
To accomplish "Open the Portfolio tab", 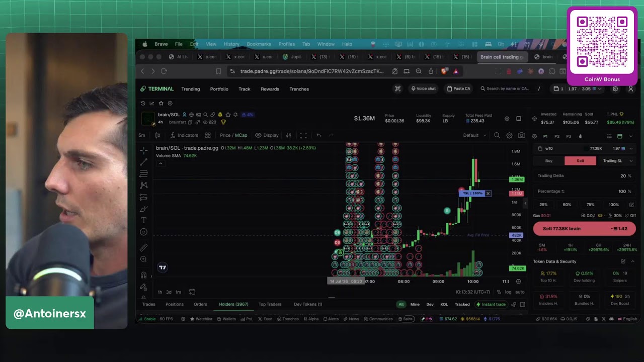I will point(219,89).
